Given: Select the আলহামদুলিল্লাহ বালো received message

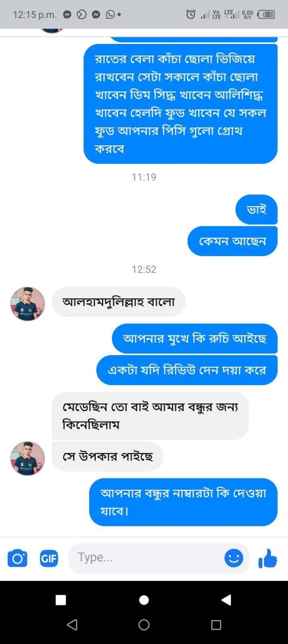Looking at the screenshot, I should tap(119, 302).
